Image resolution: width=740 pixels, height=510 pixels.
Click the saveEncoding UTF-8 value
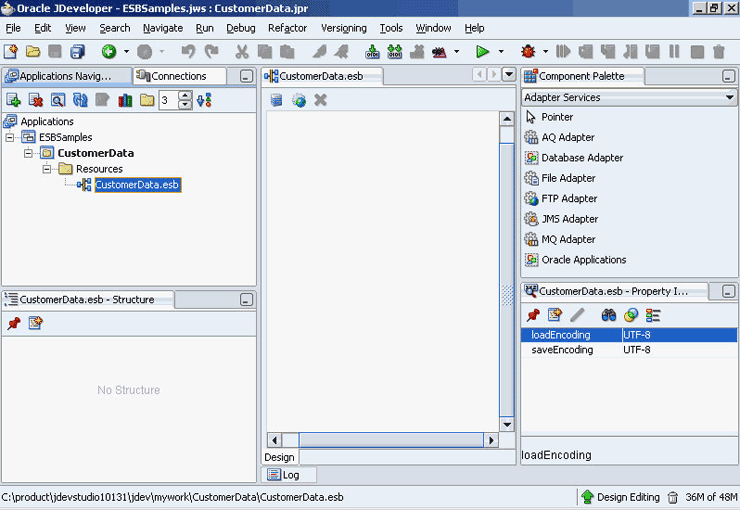(x=637, y=350)
